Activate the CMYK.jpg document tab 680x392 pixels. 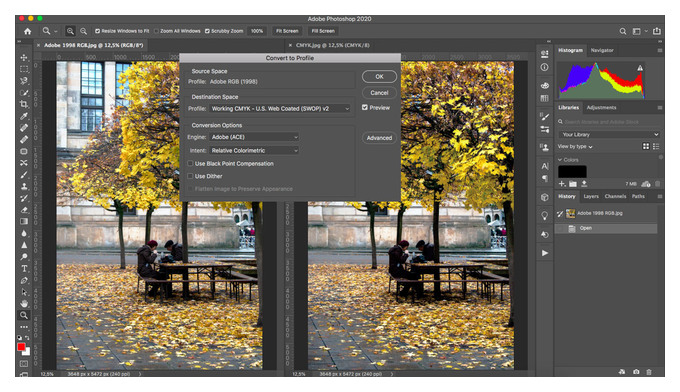pos(333,45)
